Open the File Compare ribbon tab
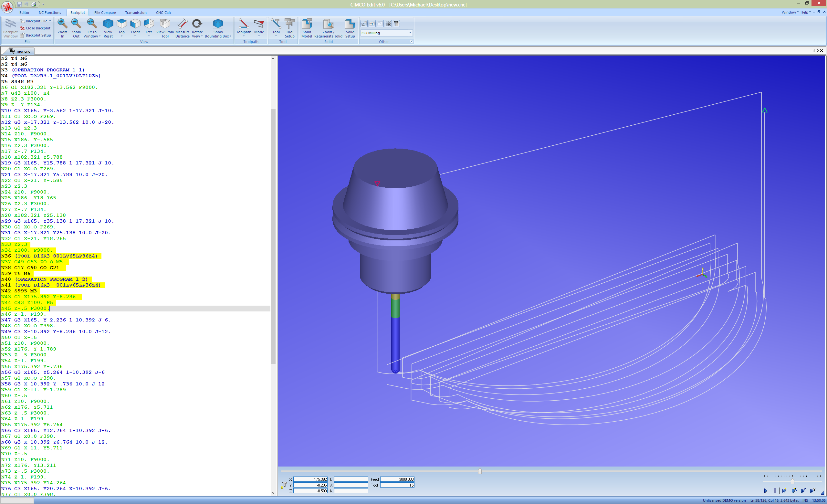 pos(105,13)
